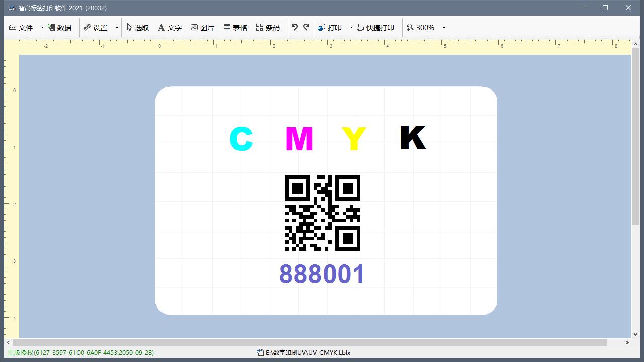Click the file icon beside the path
Viewport: 644px width, 362px height.
click(x=260, y=353)
